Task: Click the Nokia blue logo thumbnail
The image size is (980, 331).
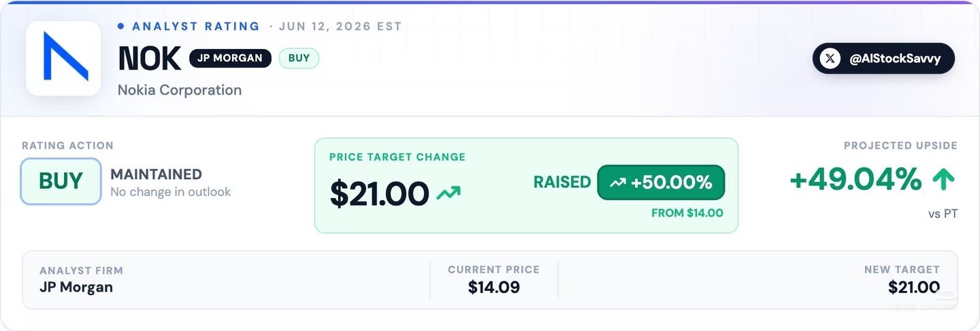Action: 63,58
